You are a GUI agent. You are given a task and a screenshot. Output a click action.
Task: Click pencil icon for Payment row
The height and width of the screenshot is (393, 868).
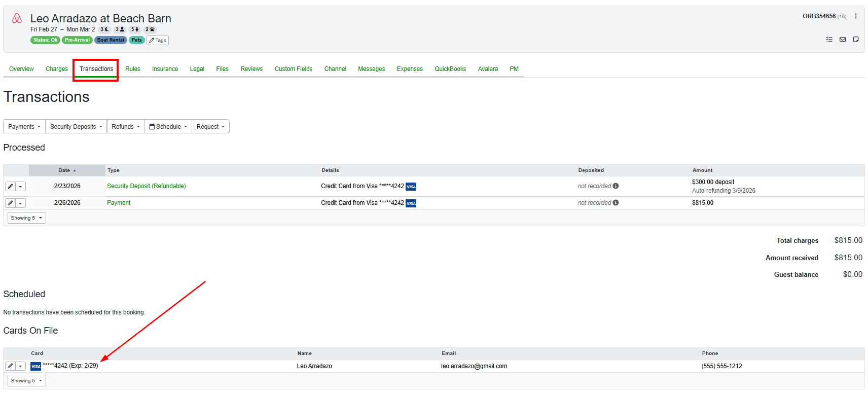(10, 203)
